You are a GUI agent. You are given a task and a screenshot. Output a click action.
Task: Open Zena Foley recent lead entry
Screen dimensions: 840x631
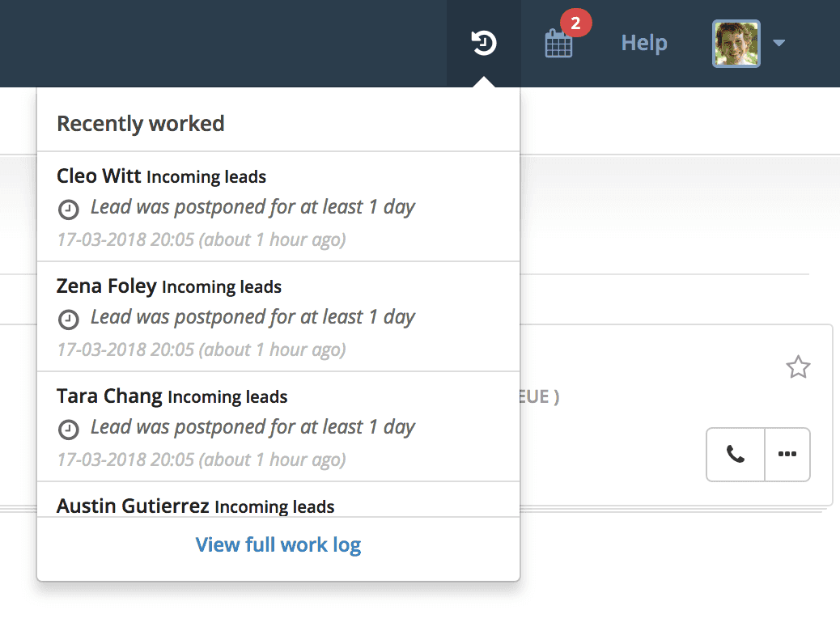click(x=278, y=317)
